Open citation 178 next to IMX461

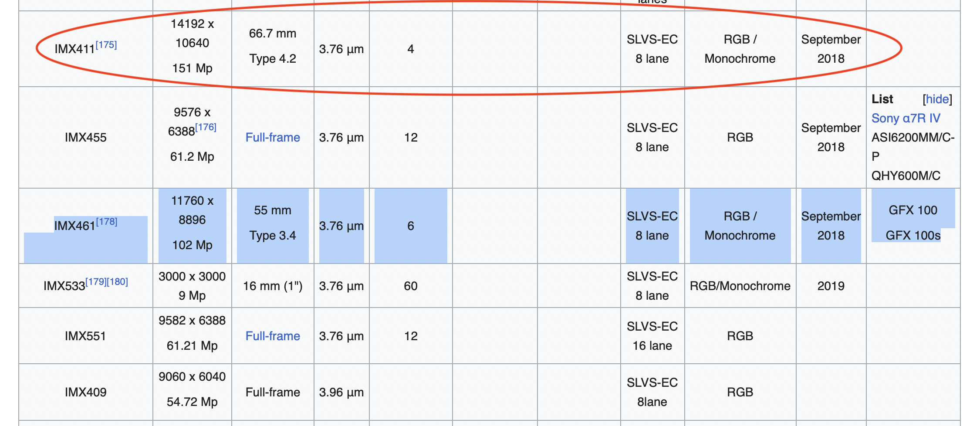tap(107, 222)
